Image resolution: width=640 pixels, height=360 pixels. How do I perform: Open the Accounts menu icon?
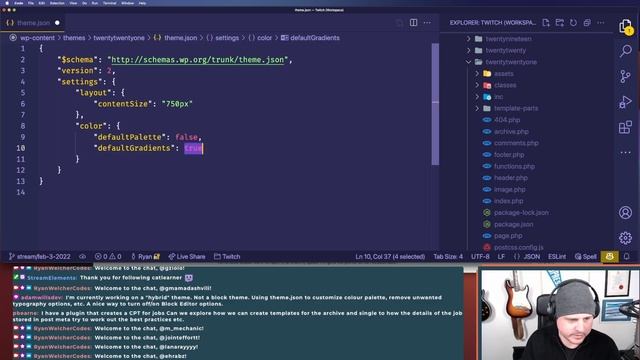[625, 213]
